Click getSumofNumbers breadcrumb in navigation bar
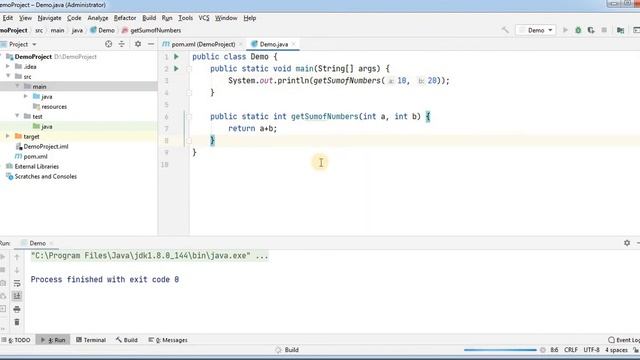This screenshot has width=640, height=360. click(151, 30)
